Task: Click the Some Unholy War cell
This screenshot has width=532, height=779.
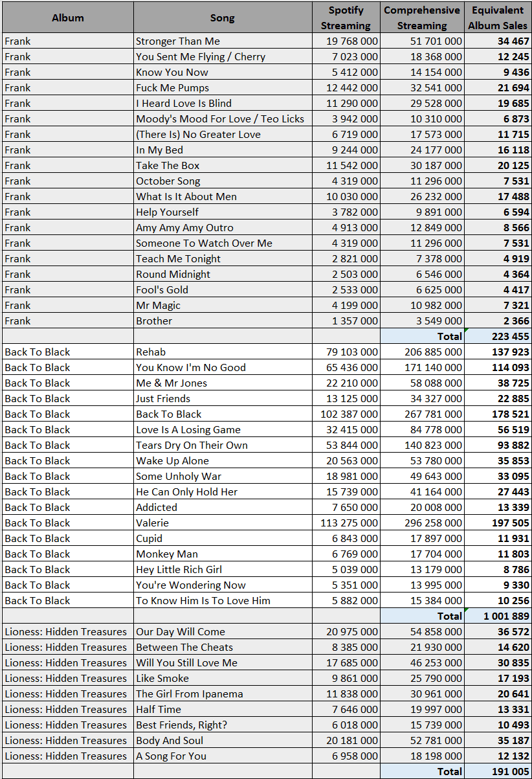Action: point(223,476)
